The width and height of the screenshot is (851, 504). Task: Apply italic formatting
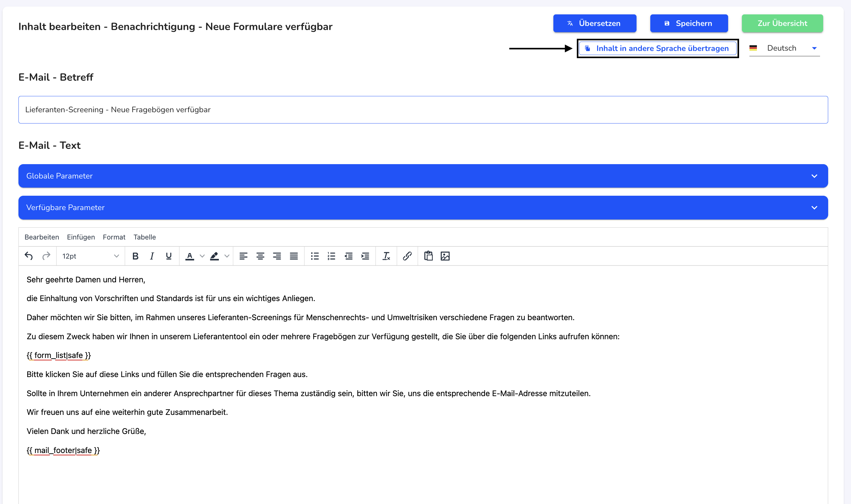[x=152, y=256]
